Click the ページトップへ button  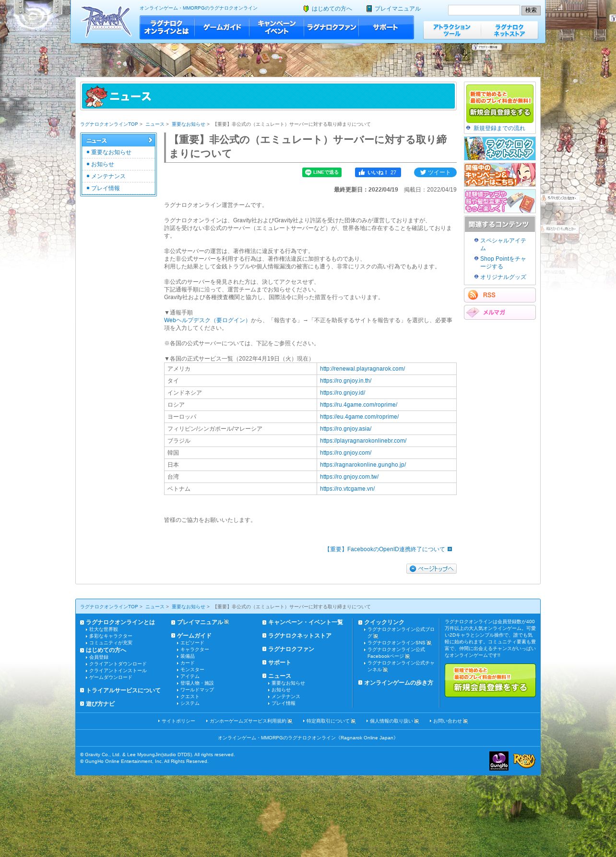pyautogui.click(x=431, y=568)
